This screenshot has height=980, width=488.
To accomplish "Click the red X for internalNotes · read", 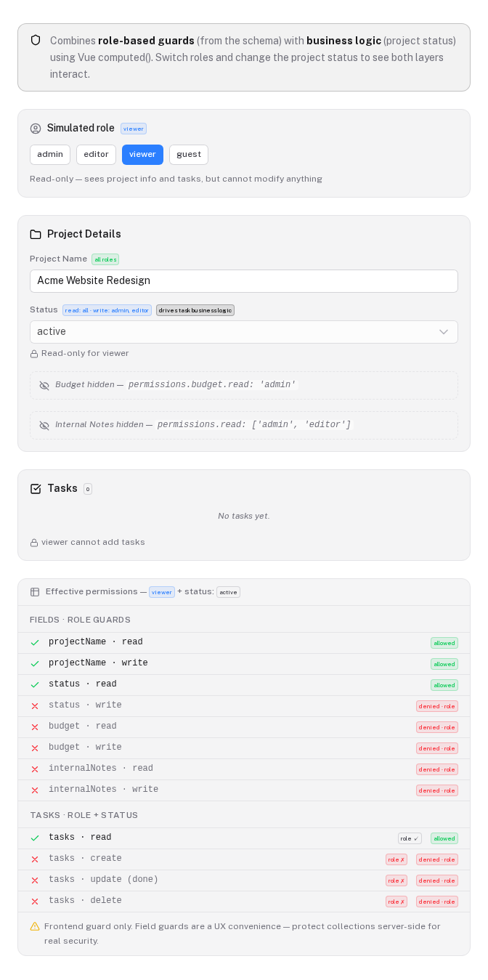I will [x=35, y=769].
